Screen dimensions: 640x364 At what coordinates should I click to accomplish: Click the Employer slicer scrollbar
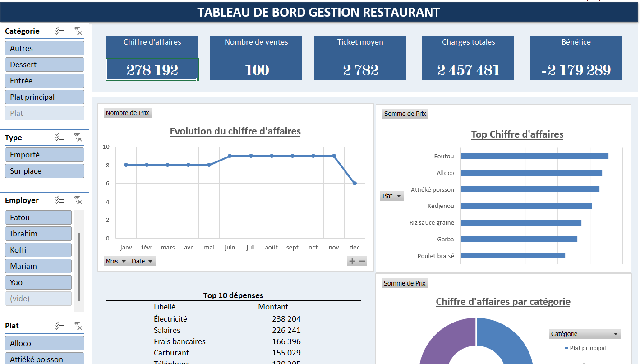[x=79, y=267]
